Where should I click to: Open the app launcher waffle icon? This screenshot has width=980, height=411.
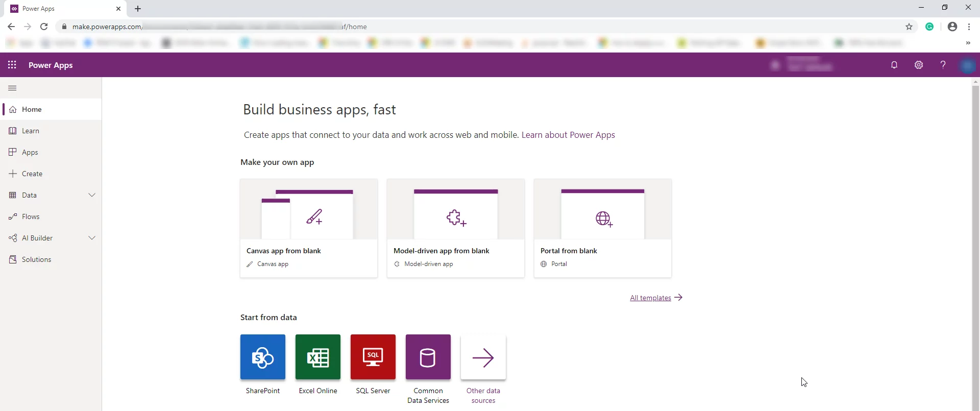tap(12, 65)
